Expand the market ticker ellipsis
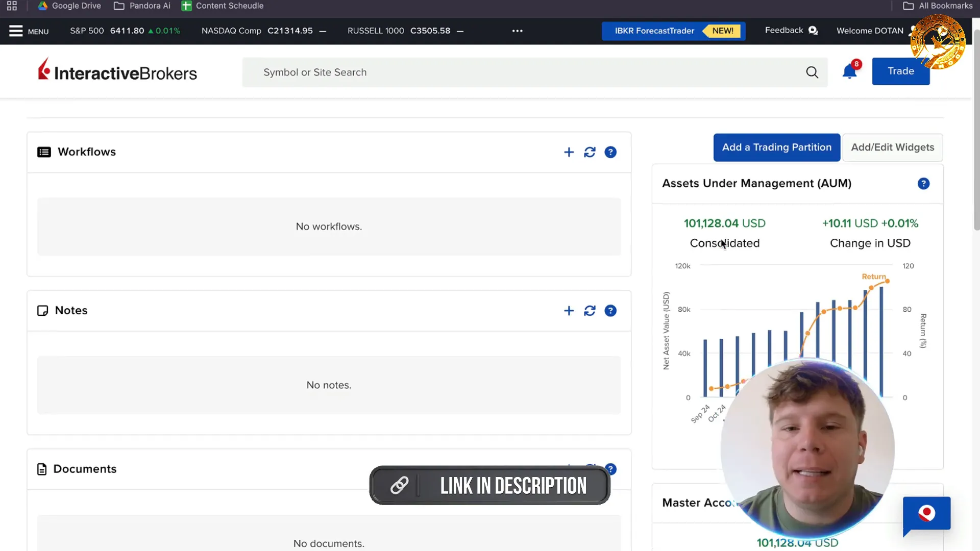Viewport: 980px width, 551px height. tap(518, 31)
